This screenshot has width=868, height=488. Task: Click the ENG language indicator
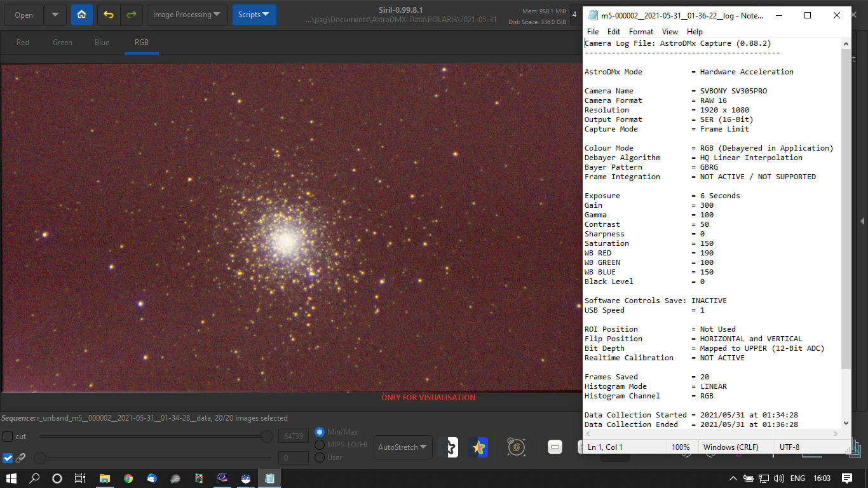797,478
